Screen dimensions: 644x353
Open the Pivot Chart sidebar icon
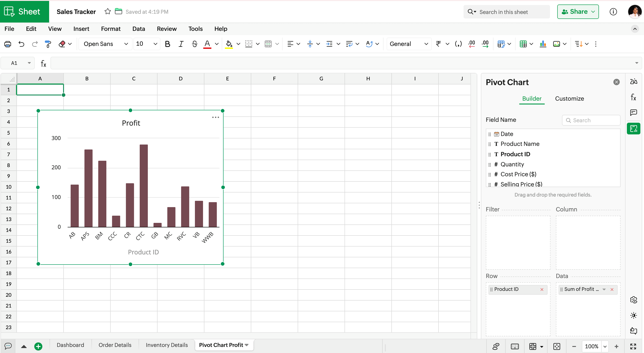(633, 129)
